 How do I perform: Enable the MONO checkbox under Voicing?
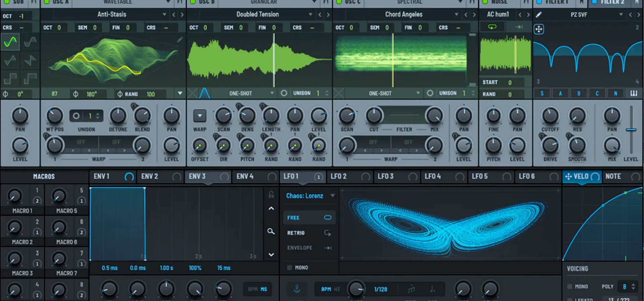click(x=569, y=287)
